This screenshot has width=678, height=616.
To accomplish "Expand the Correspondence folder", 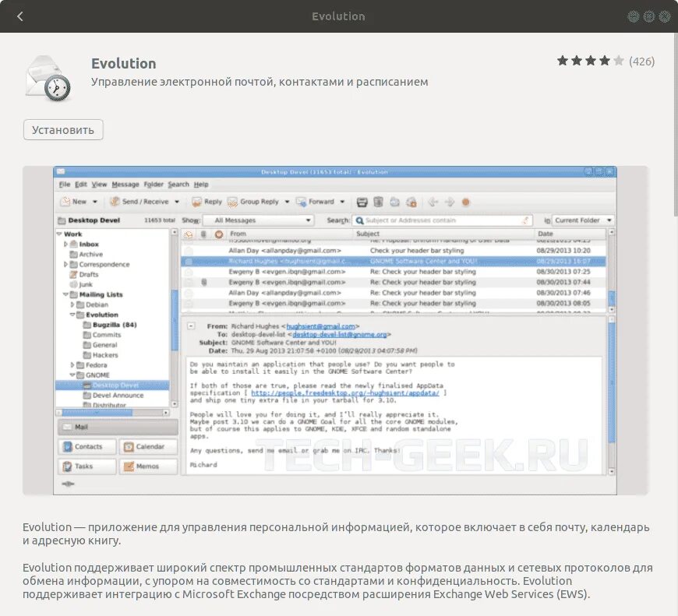I will click(x=65, y=264).
